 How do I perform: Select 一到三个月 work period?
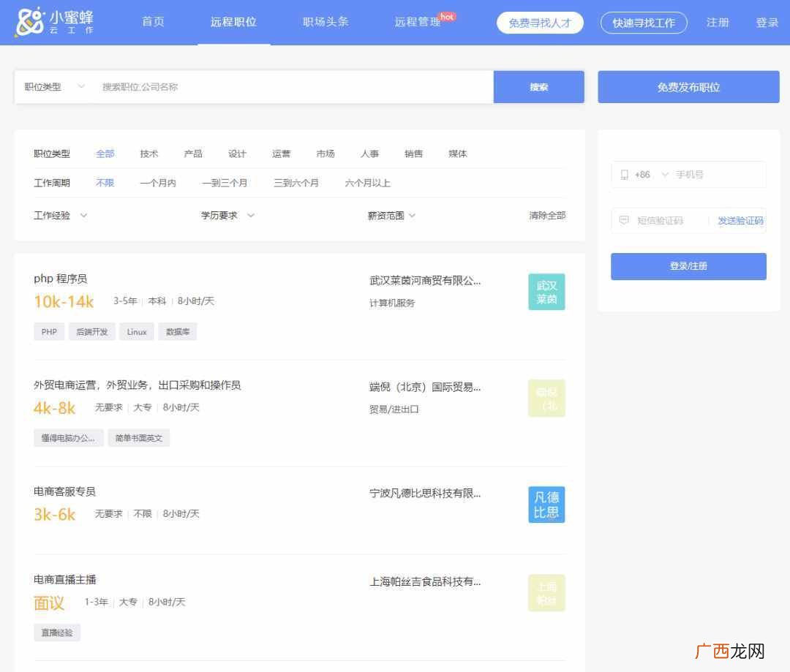pyautogui.click(x=225, y=183)
